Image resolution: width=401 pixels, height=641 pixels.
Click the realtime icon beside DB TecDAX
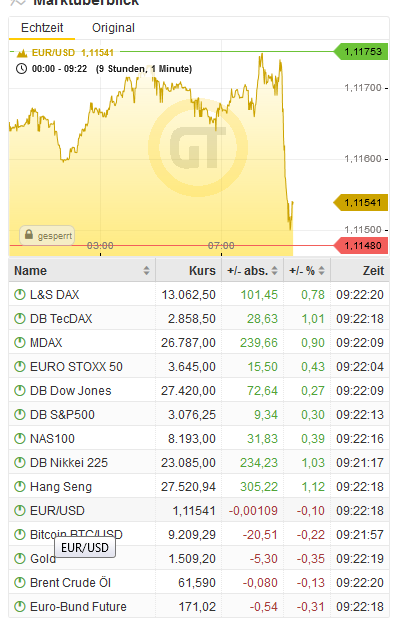(x=20, y=318)
